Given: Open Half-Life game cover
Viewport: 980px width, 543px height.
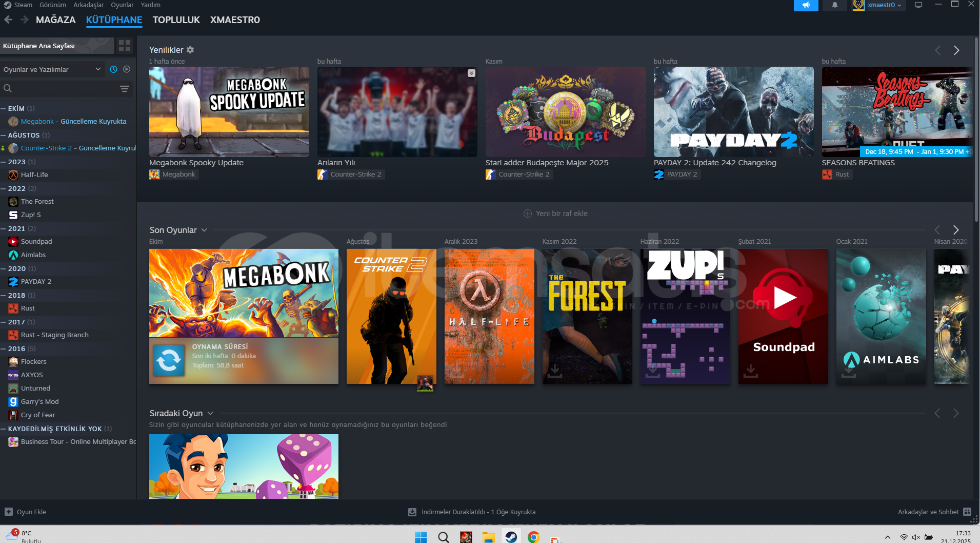Looking at the screenshot, I should click(x=489, y=317).
